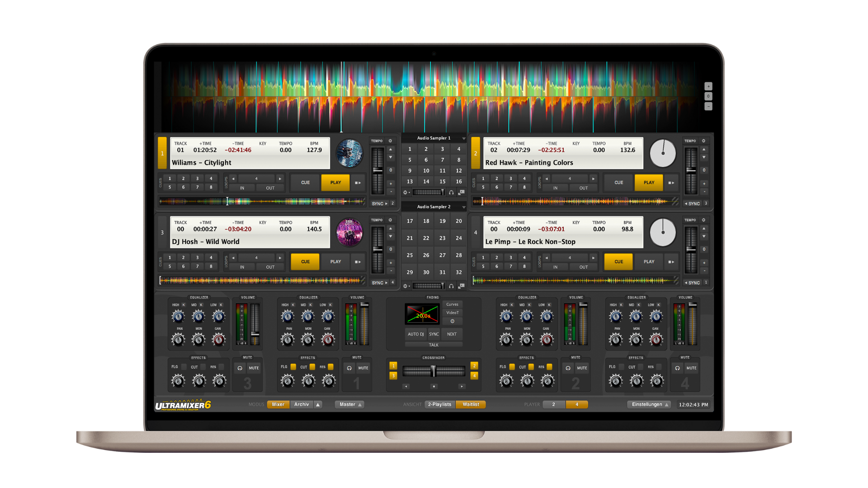This screenshot has height=488, width=868.
Task: Click the Audio Sampler 2 gear settings icon
Action: point(406,286)
